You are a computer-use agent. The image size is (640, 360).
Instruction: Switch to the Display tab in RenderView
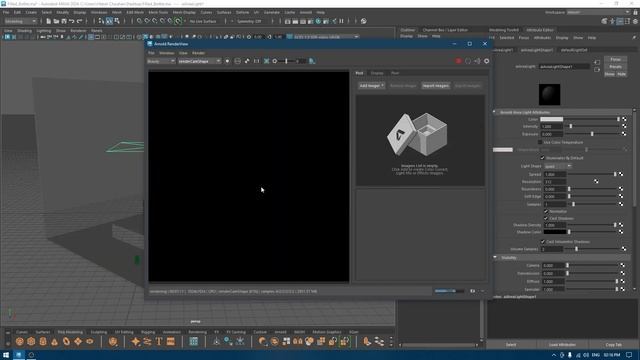[377, 73]
